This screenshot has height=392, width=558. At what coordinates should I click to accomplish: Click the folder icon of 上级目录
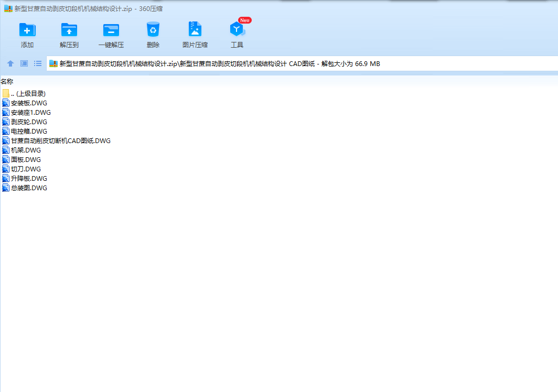(6, 93)
